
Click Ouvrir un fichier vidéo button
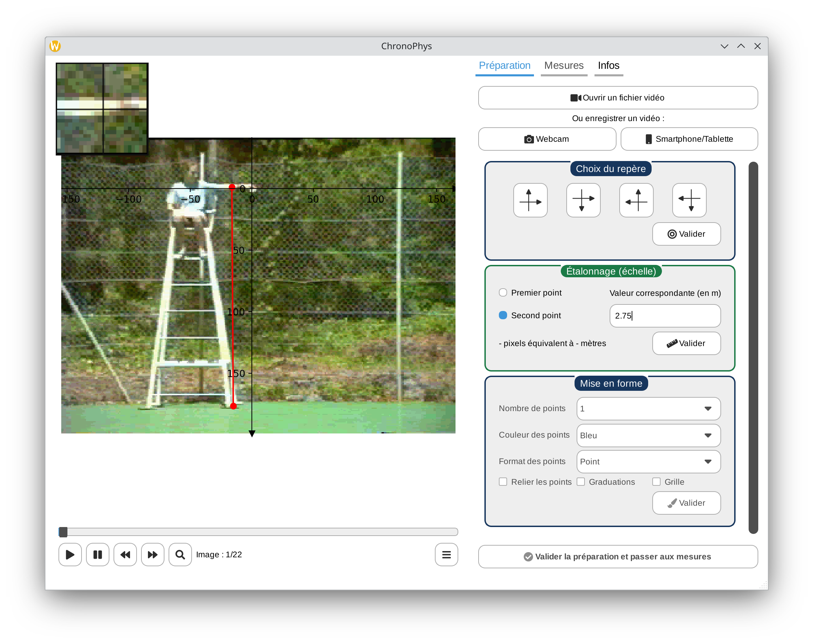click(618, 98)
